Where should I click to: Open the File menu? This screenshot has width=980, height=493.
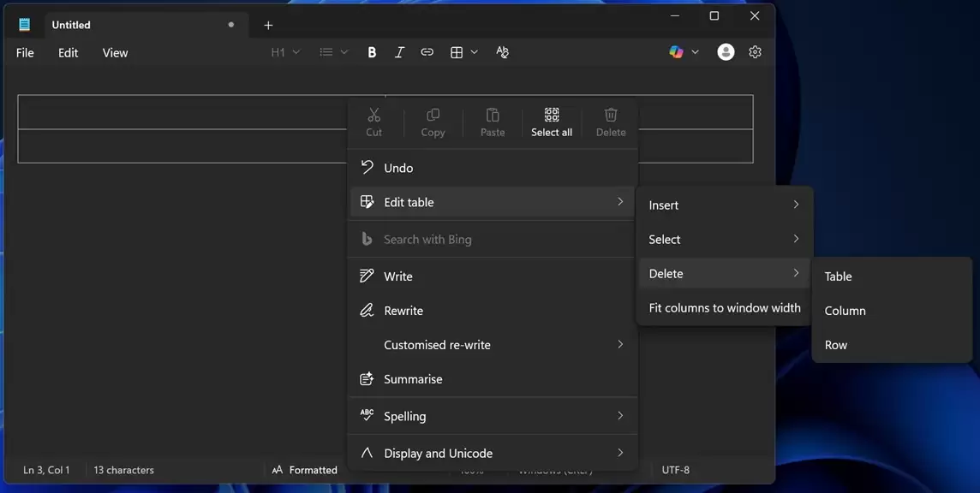pos(24,52)
